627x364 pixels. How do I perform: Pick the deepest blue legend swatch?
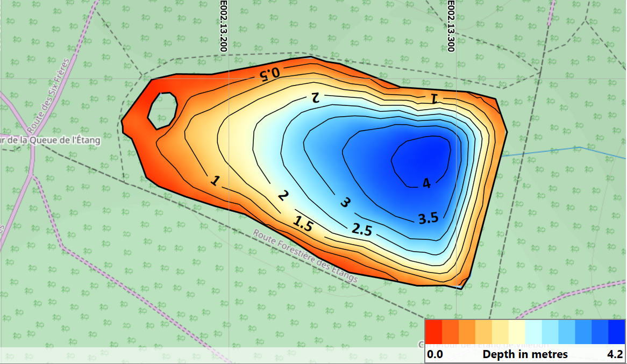click(616, 332)
